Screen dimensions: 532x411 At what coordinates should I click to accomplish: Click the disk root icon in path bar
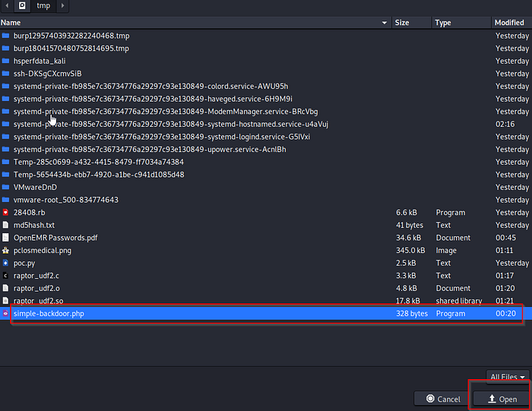click(x=21, y=6)
